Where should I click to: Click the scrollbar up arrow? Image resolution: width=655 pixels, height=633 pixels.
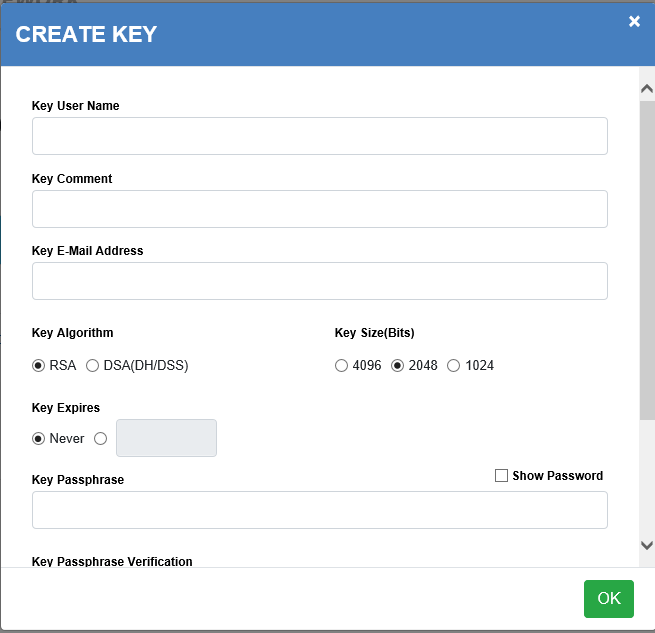pyautogui.click(x=647, y=89)
